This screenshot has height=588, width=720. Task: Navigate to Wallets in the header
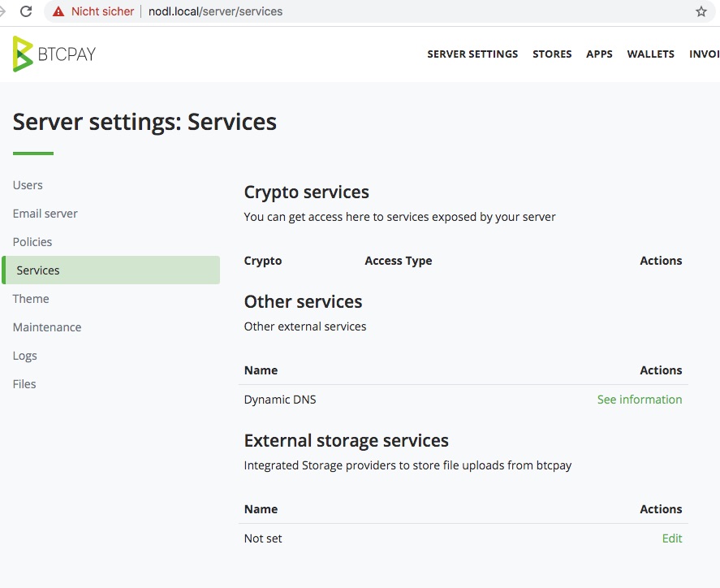(x=651, y=54)
